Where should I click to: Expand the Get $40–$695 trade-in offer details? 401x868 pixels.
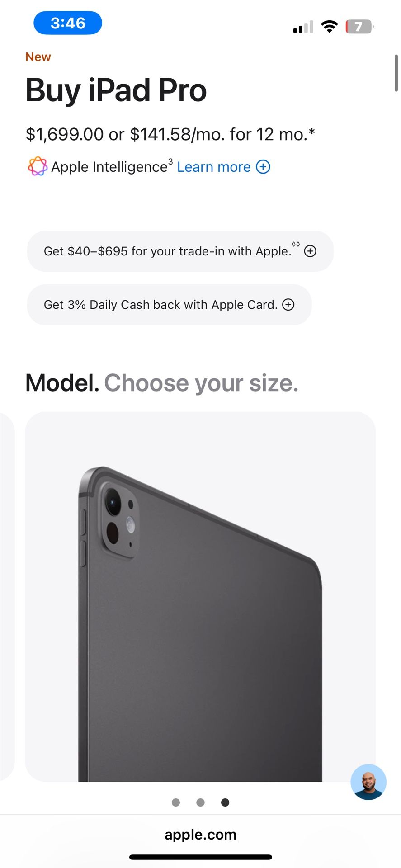tap(180, 251)
